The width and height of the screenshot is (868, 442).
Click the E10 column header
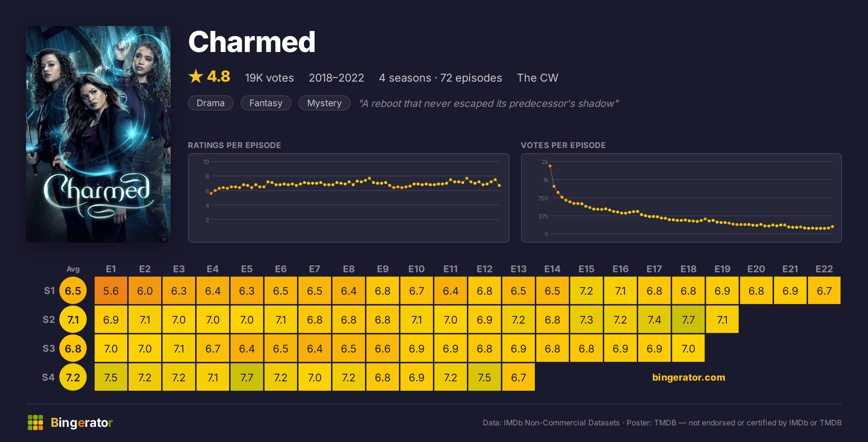[x=417, y=269]
